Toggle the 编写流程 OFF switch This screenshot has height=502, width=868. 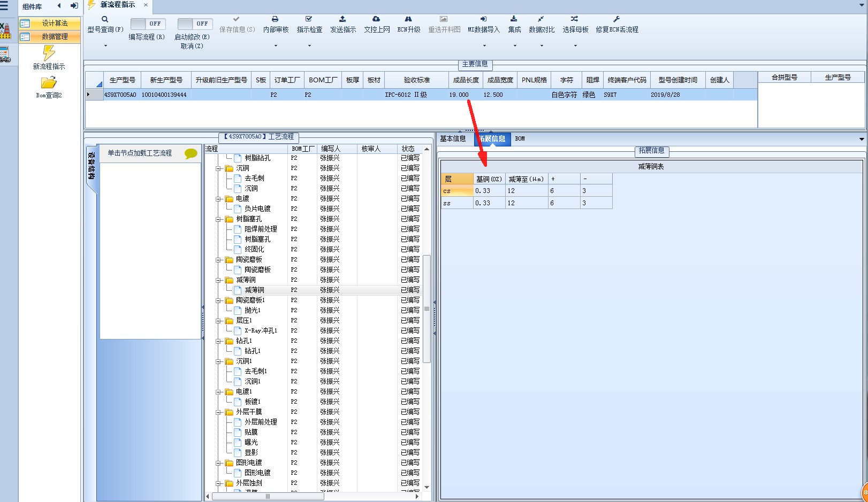(x=148, y=24)
